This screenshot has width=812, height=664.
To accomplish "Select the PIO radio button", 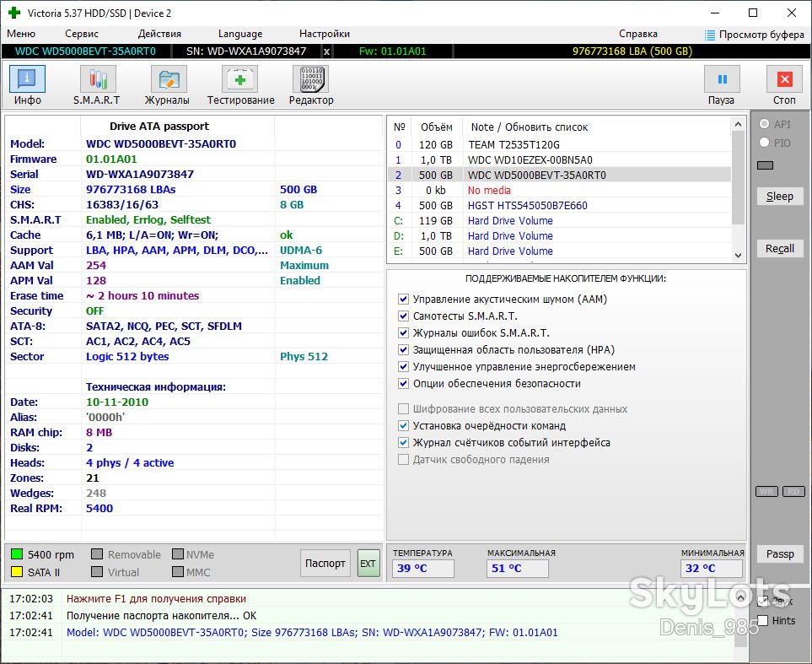I will coord(764,142).
